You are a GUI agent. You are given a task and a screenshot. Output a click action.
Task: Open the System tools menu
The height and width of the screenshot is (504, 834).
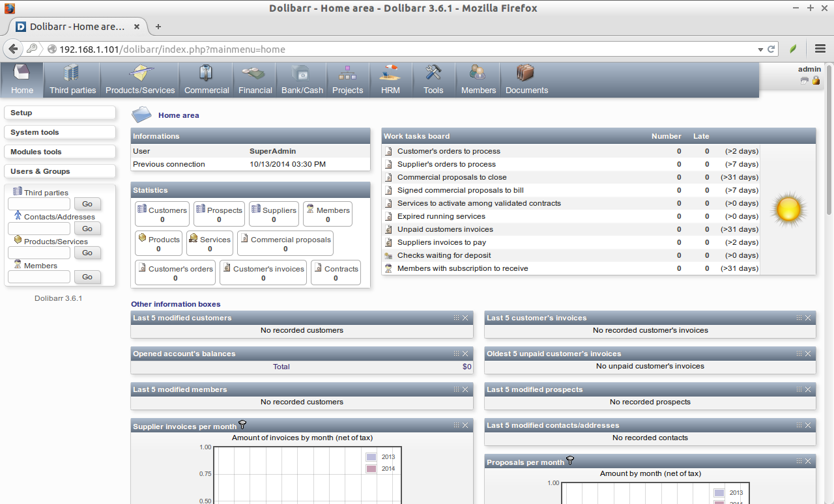point(60,132)
